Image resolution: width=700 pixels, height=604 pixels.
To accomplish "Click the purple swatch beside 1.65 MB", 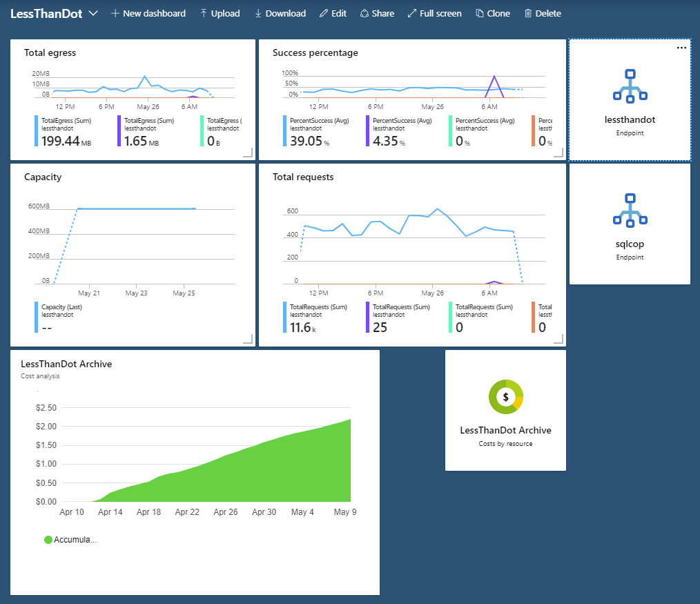I will 119,130.
